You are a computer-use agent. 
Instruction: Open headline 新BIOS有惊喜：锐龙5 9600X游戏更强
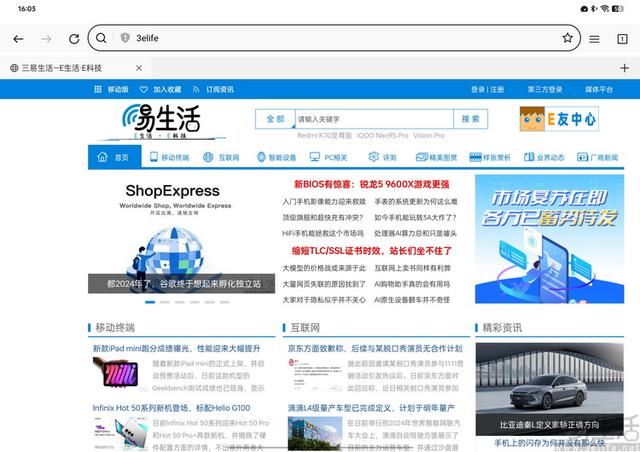(x=371, y=184)
